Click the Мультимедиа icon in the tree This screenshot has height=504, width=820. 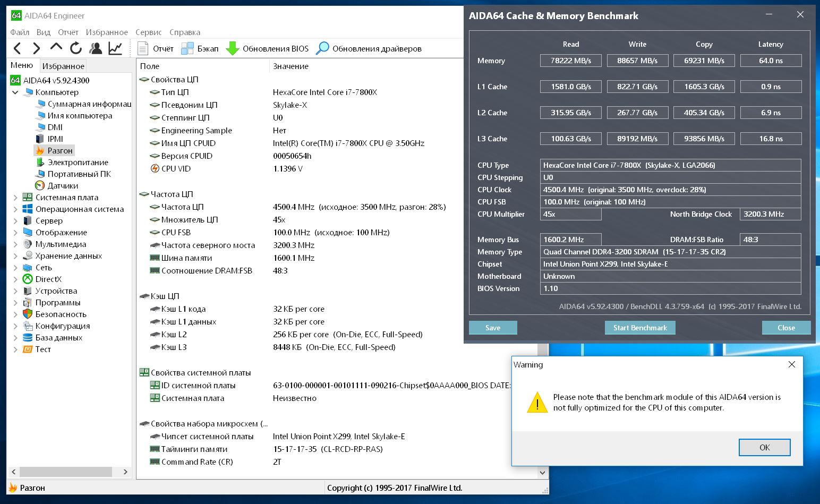pyautogui.click(x=28, y=244)
